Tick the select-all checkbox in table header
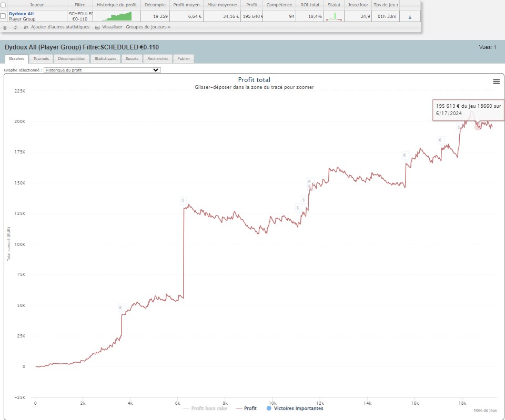505x420 pixels. click(3, 5)
